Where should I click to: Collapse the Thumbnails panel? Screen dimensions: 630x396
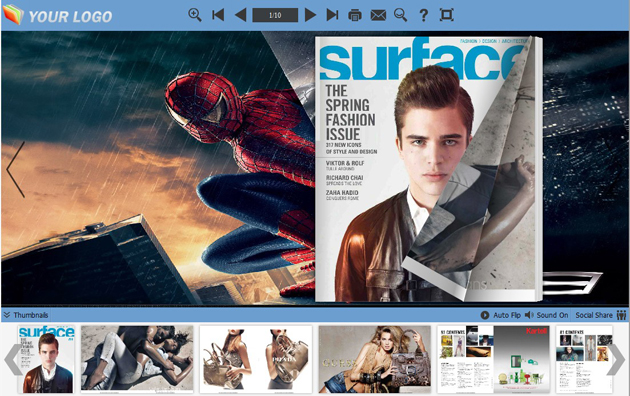tap(26, 315)
